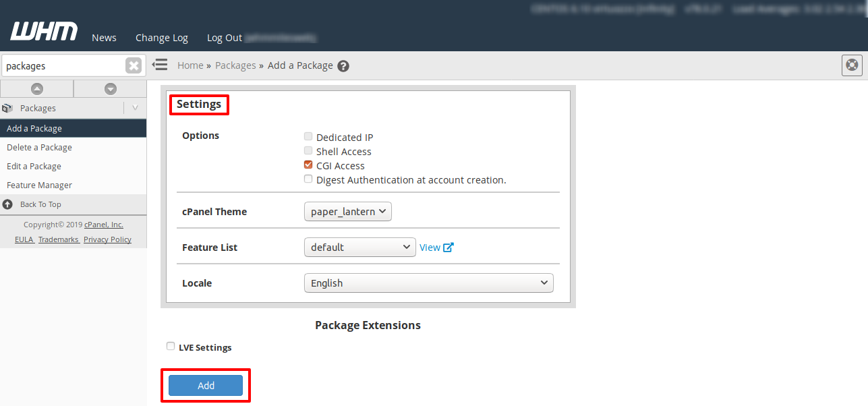
Task: Click the sidebar scroll down arrow
Action: [x=111, y=88]
